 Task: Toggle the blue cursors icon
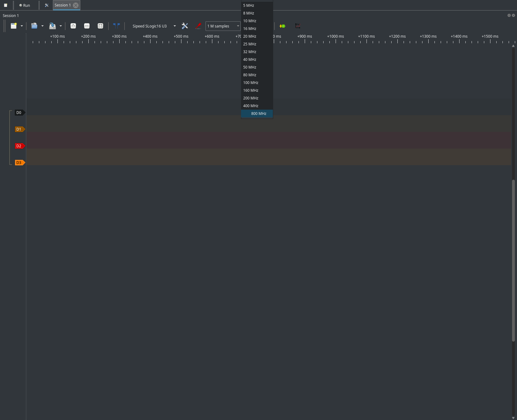(x=117, y=26)
